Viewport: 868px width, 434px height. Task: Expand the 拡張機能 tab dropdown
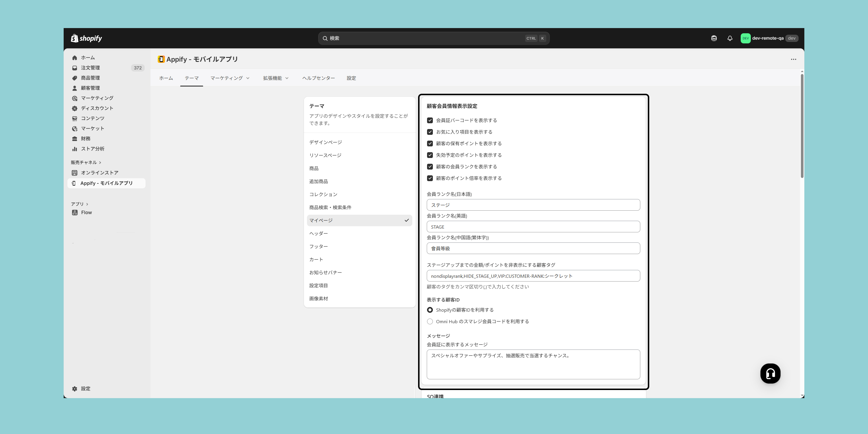click(276, 78)
